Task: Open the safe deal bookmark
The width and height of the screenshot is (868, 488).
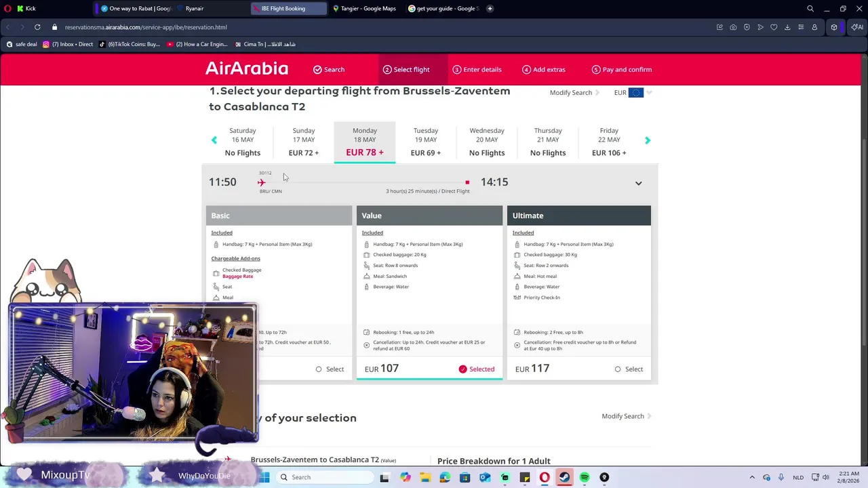Action: click(x=21, y=44)
